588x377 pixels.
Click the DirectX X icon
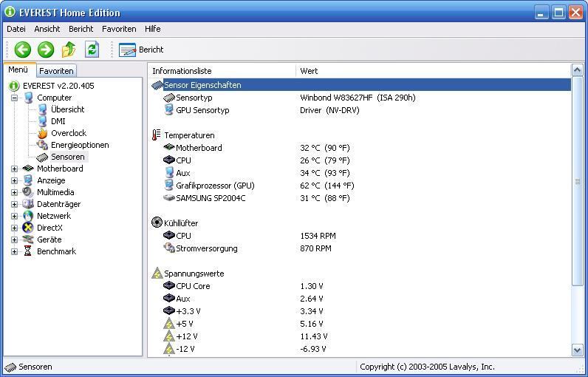point(28,228)
